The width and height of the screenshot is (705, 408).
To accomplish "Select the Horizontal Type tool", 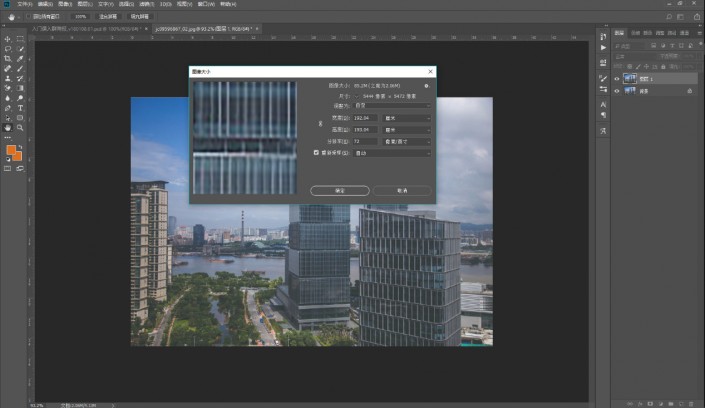I will coord(20,108).
